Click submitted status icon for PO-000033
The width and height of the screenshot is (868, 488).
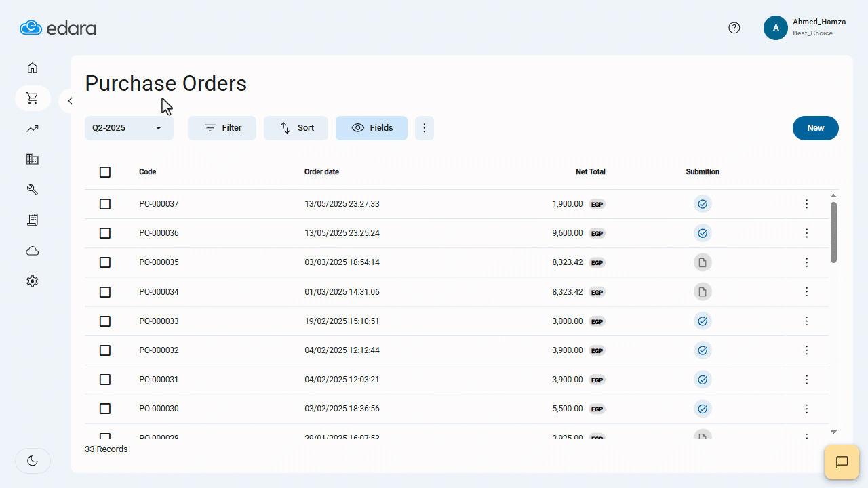point(703,321)
